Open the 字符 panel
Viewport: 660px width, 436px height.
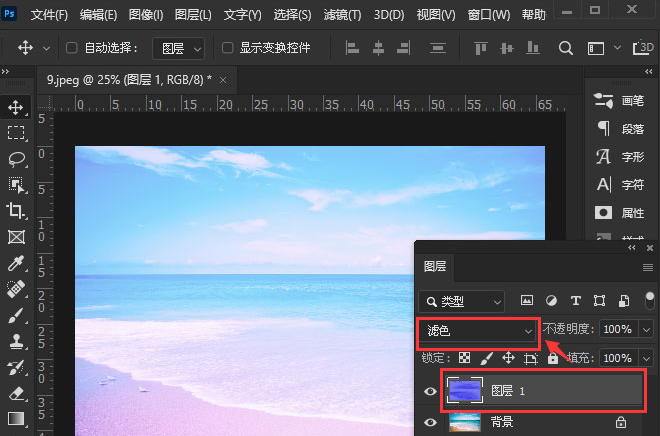(x=620, y=185)
